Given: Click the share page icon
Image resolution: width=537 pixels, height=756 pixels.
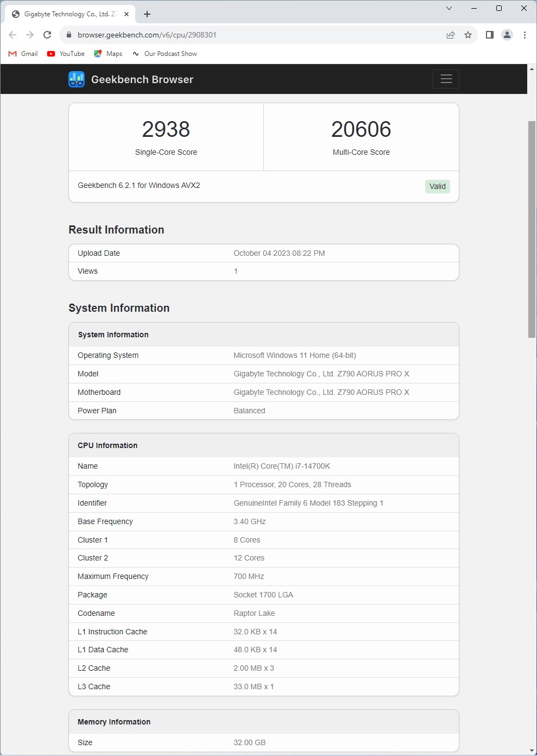Looking at the screenshot, I should 451,35.
